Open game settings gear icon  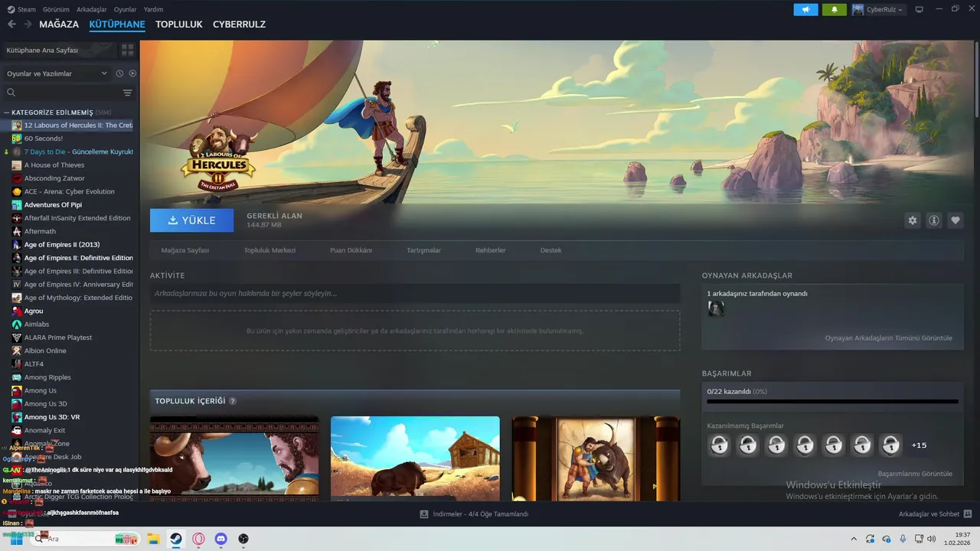click(912, 220)
